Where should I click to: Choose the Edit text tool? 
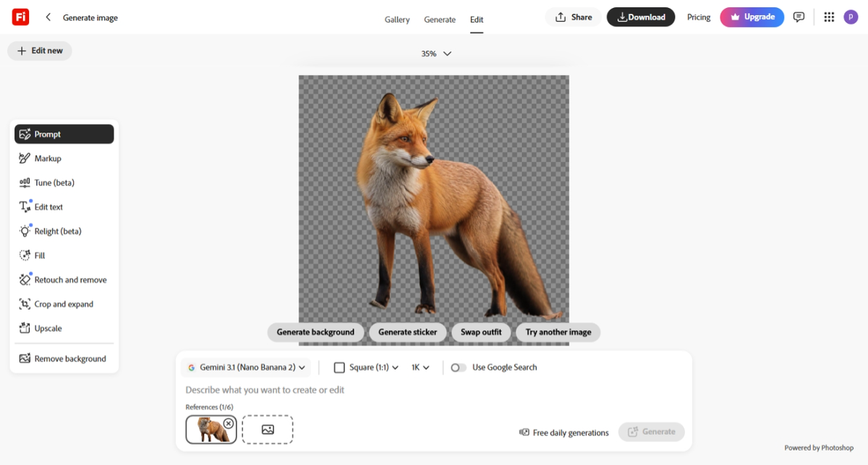click(64, 207)
